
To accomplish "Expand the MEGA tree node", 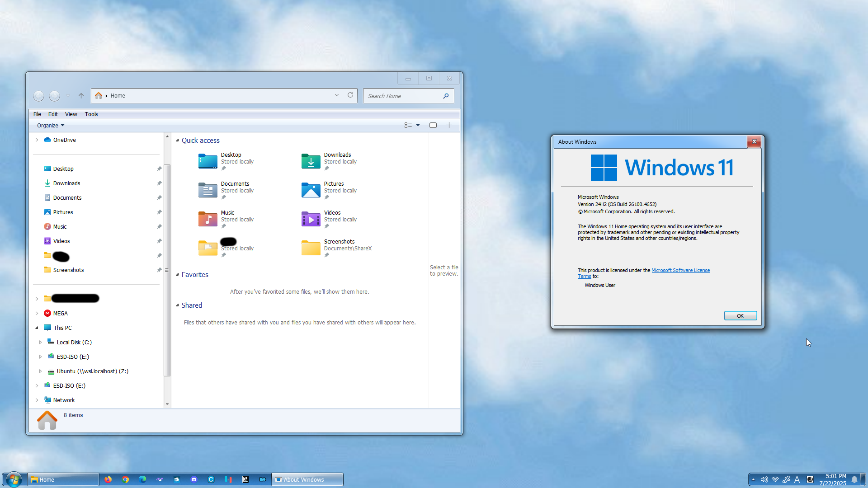I will tap(37, 314).
